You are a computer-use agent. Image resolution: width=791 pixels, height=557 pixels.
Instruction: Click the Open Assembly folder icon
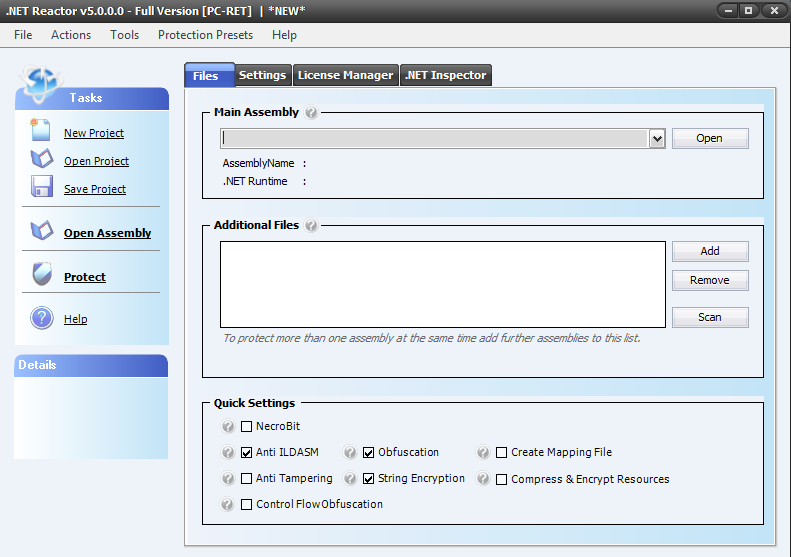click(x=41, y=231)
